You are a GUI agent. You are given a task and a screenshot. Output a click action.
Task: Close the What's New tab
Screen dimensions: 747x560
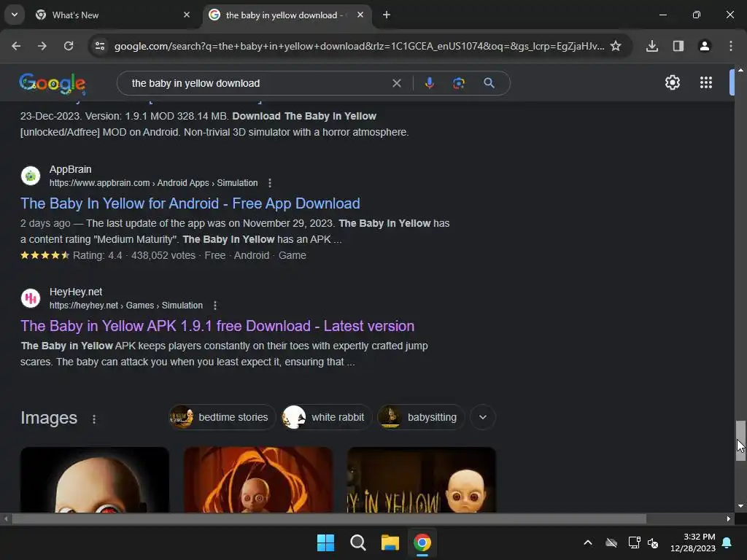[x=187, y=15]
